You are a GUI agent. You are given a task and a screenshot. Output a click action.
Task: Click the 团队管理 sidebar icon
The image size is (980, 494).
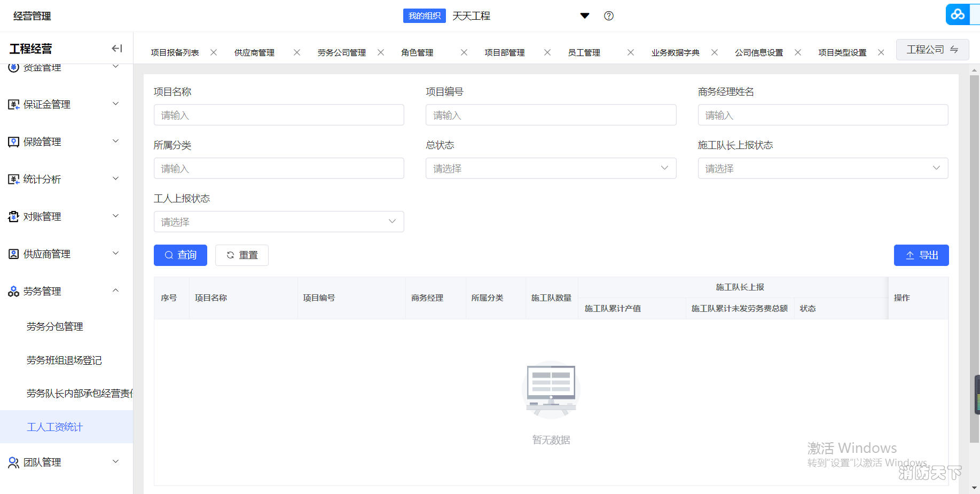pyautogui.click(x=13, y=462)
